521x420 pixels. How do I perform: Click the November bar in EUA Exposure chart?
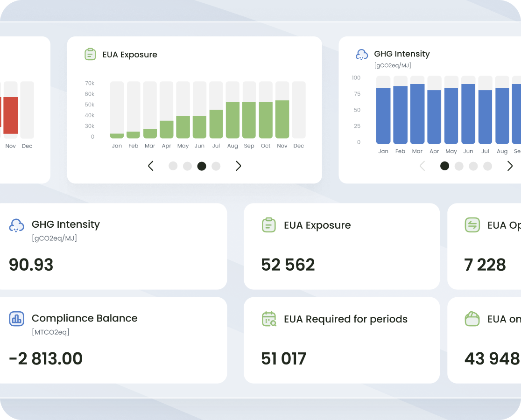coord(282,119)
